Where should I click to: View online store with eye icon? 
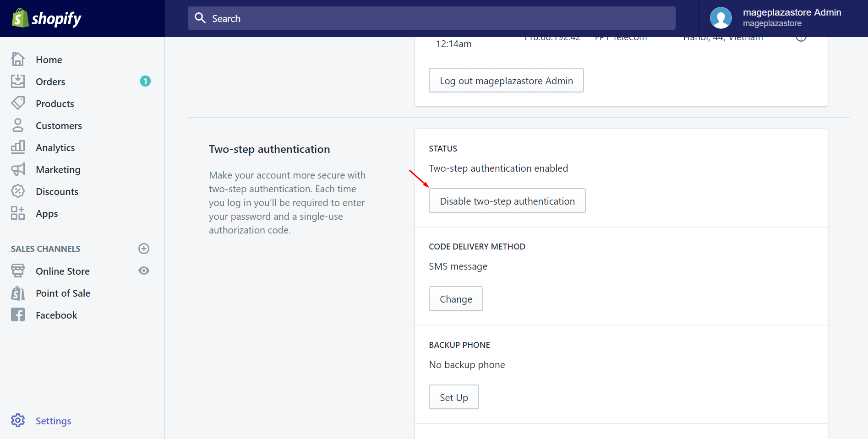pos(144,271)
